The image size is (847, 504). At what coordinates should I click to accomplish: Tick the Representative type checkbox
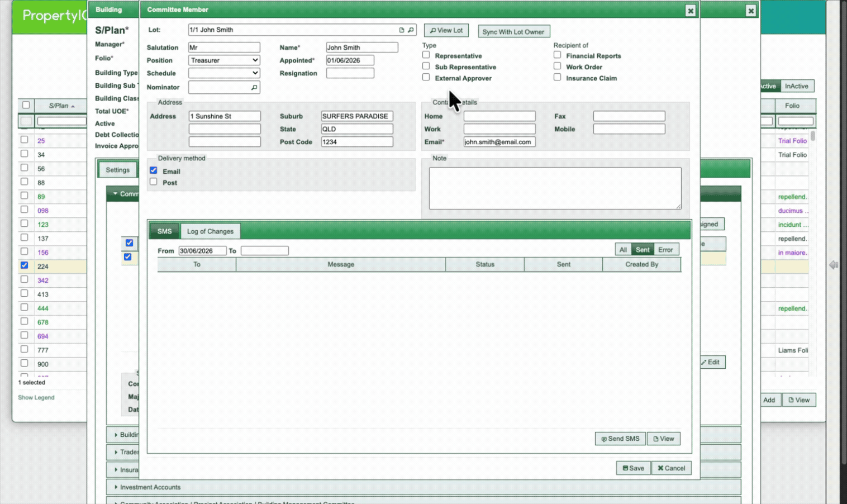pos(426,55)
